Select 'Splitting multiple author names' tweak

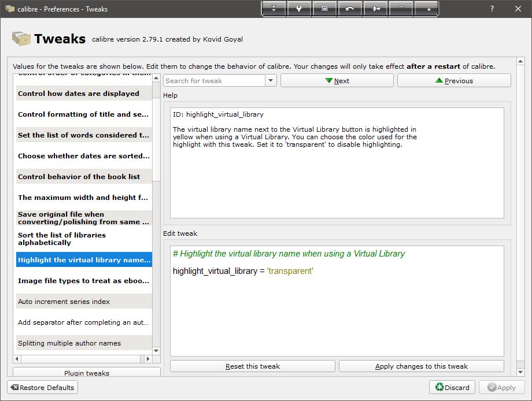[84, 343]
